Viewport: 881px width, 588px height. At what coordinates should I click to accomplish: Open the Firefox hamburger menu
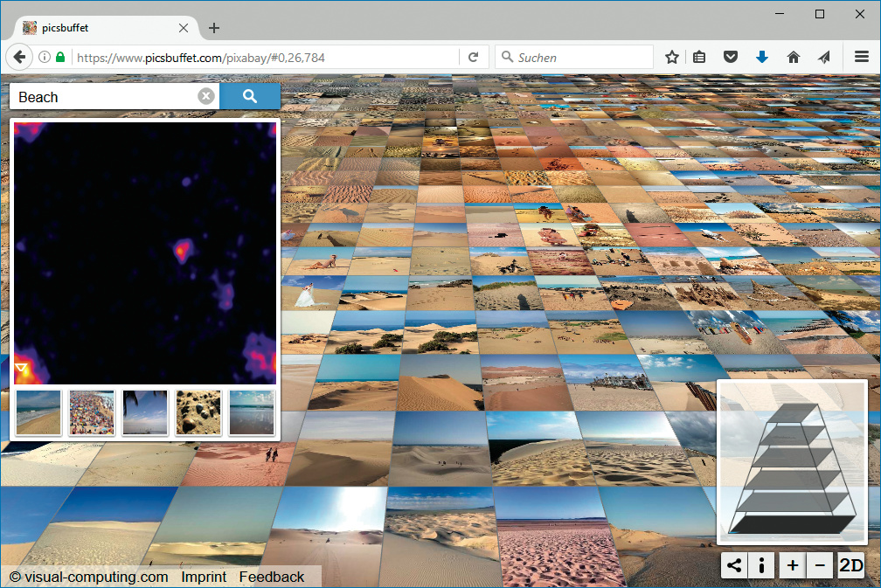(861, 58)
